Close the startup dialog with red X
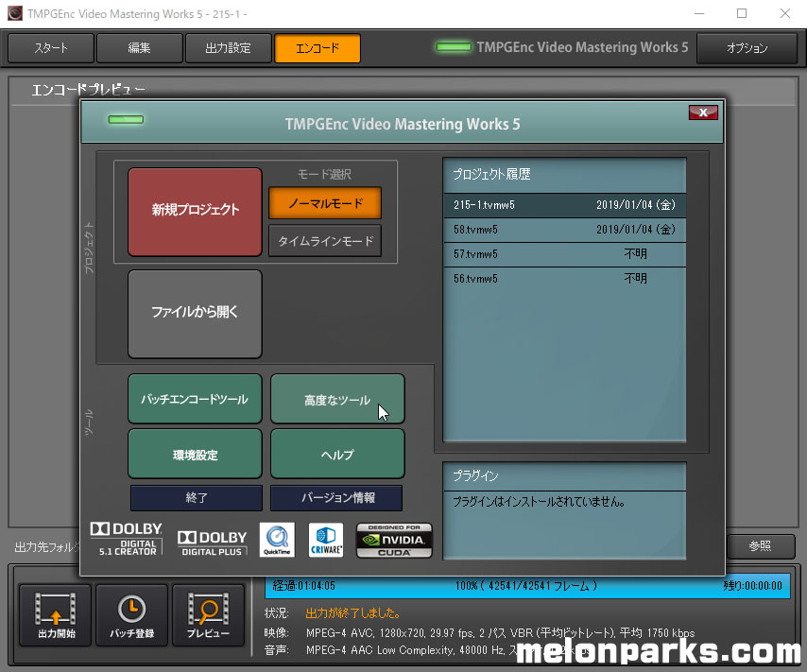 point(703,112)
